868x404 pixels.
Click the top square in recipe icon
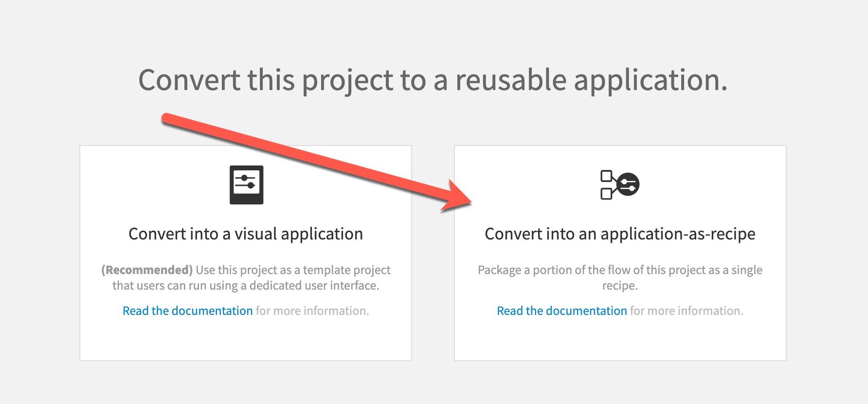tap(606, 176)
